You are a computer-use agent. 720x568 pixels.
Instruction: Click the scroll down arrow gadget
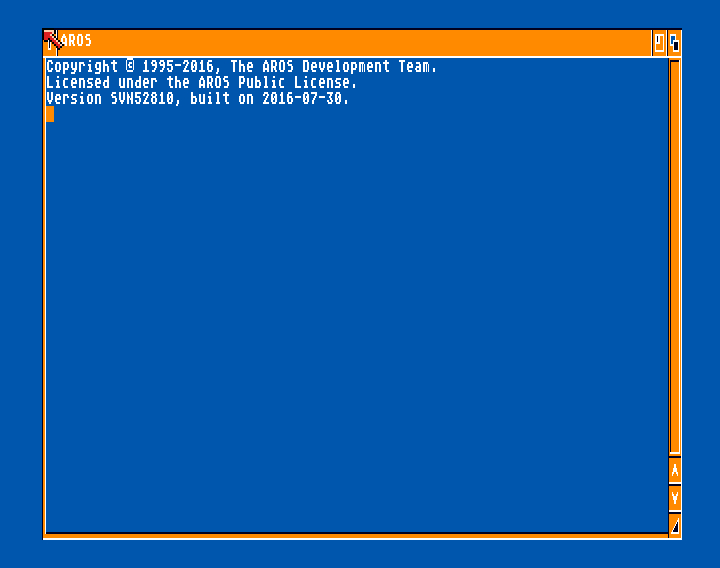pos(675,498)
